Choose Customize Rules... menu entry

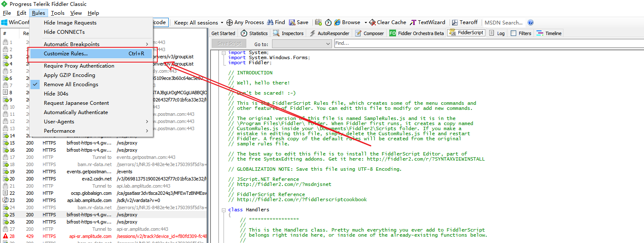pyautogui.click(x=91, y=54)
